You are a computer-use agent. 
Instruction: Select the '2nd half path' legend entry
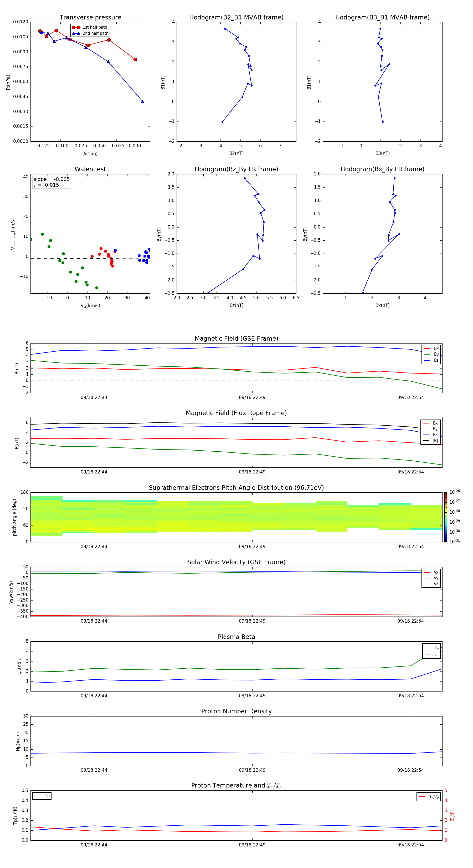(90, 33)
